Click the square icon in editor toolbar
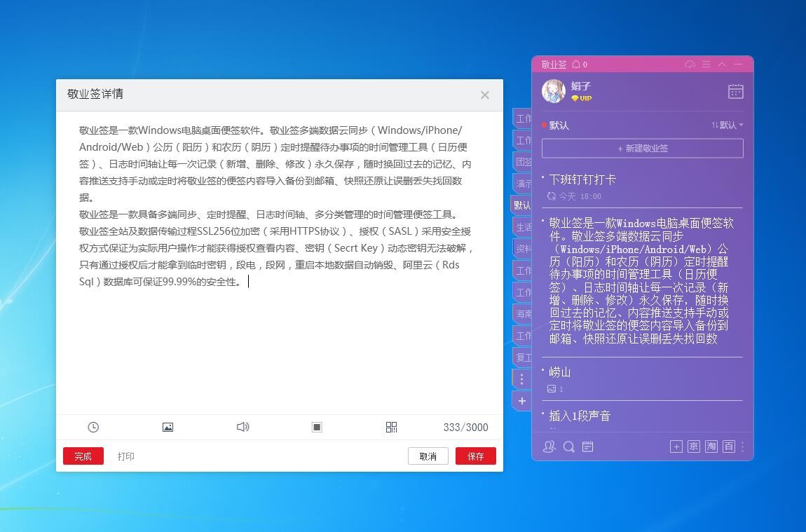The width and height of the screenshot is (806, 532). tap(317, 427)
